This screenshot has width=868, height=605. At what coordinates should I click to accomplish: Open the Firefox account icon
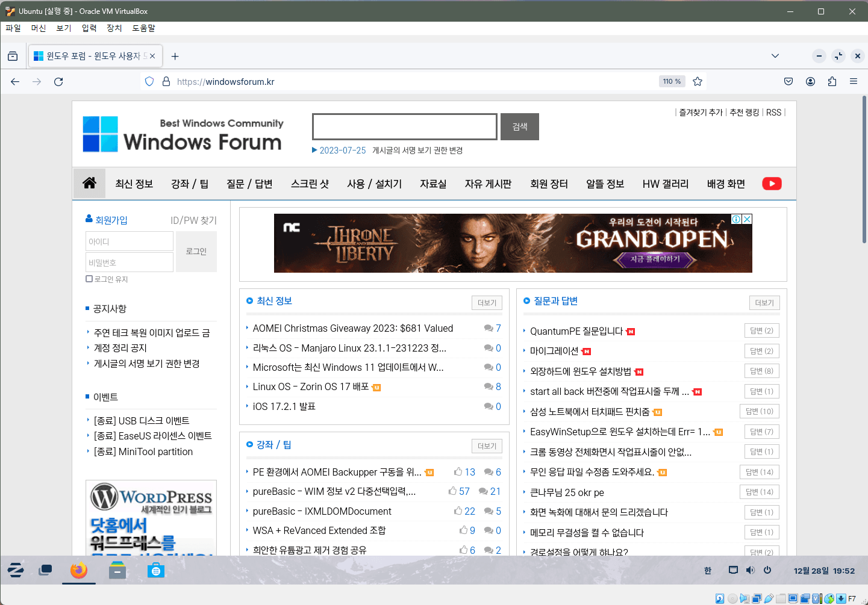(810, 81)
